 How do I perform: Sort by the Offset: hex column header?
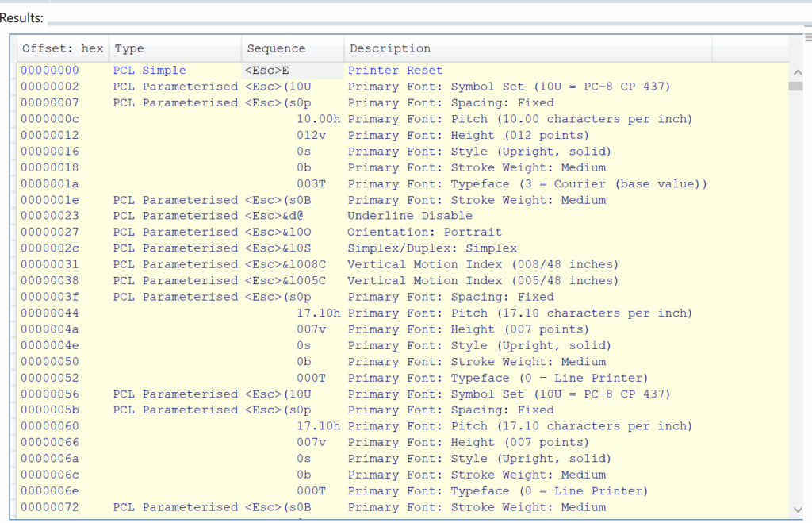pyautogui.click(x=62, y=48)
